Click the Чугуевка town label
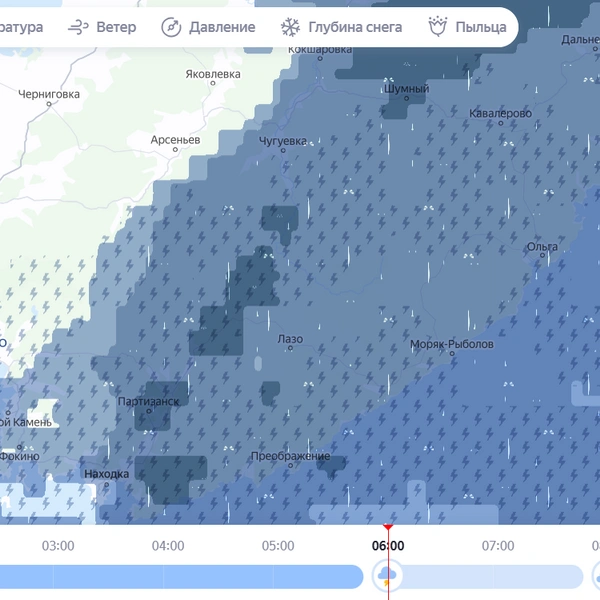This screenshot has width=600, height=600. coord(283,141)
